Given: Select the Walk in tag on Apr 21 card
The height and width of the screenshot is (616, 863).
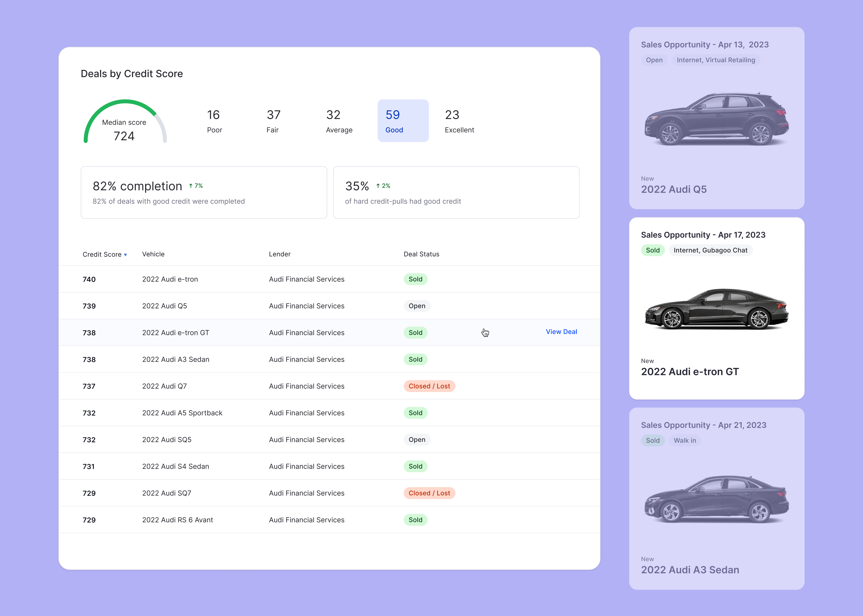Looking at the screenshot, I should [684, 440].
